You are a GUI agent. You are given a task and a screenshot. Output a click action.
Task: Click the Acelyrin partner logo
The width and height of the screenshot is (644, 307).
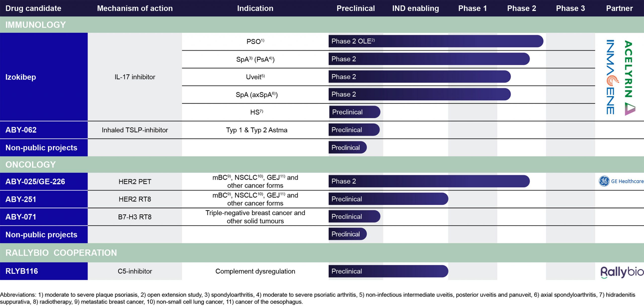(629, 77)
